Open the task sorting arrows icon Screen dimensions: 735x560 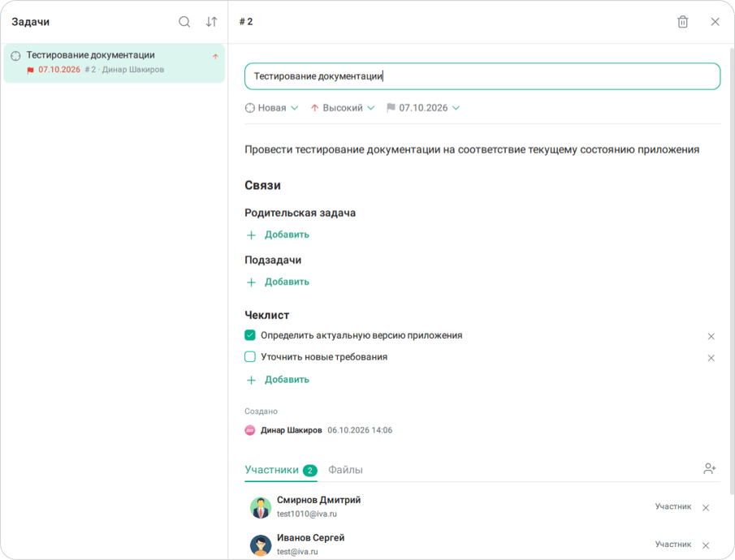tap(211, 22)
